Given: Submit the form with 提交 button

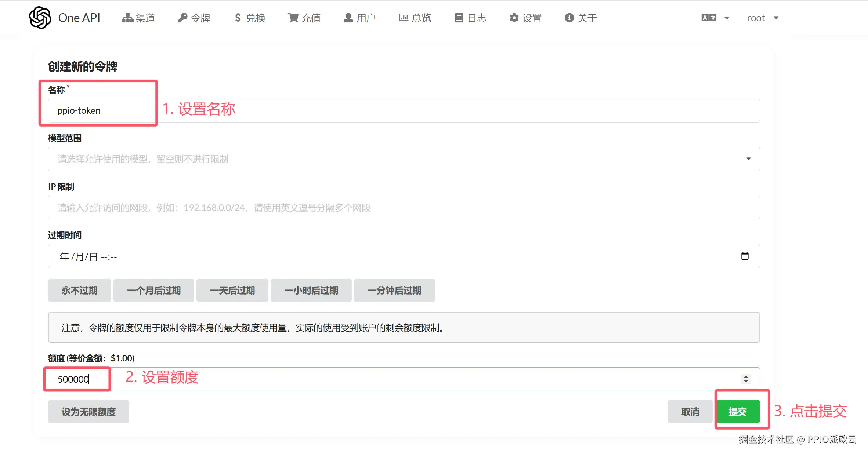Looking at the screenshot, I should click(x=738, y=412).
